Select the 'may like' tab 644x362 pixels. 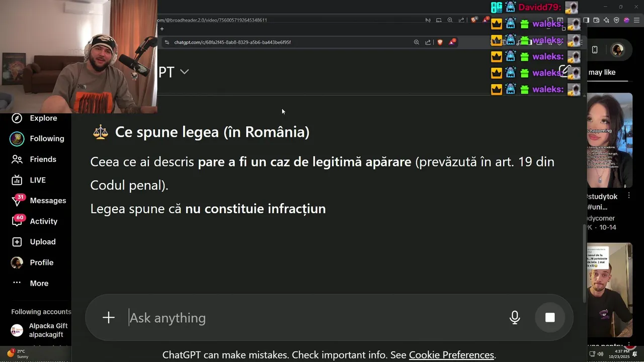pos(602,72)
